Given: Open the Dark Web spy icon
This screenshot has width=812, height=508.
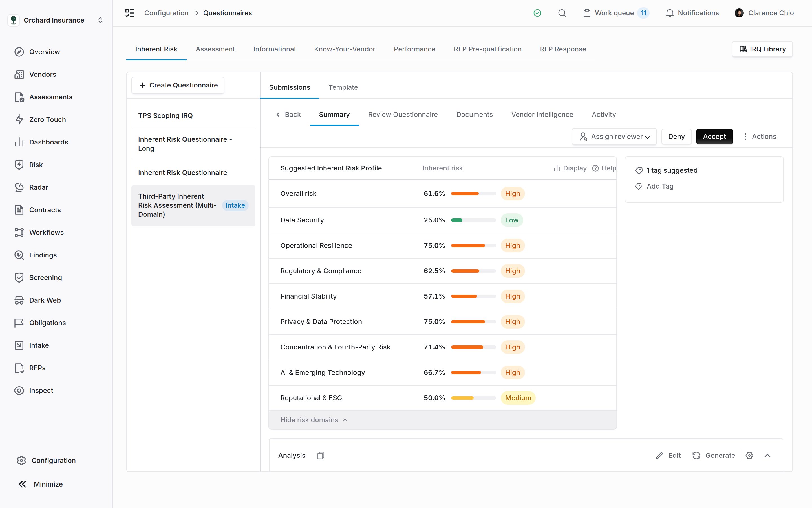Looking at the screenshot, I should (19, 300).
